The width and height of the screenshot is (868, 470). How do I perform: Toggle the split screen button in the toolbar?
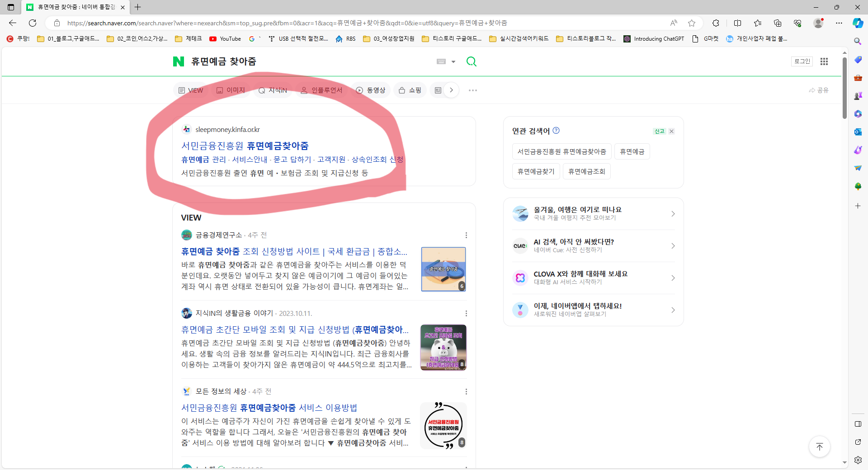coord(738,23)
